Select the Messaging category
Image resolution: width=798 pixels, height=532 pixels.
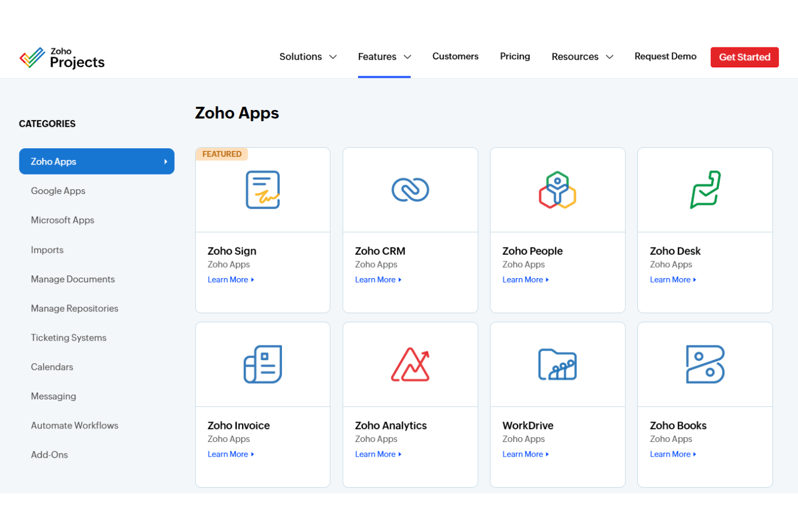53,396
